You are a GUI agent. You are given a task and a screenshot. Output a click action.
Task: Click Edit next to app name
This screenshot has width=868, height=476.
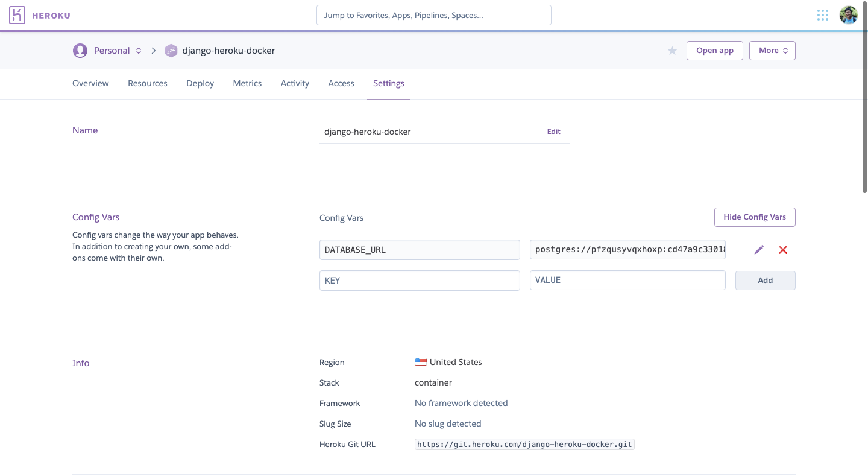pyautogui.click(x=554, y=132)
